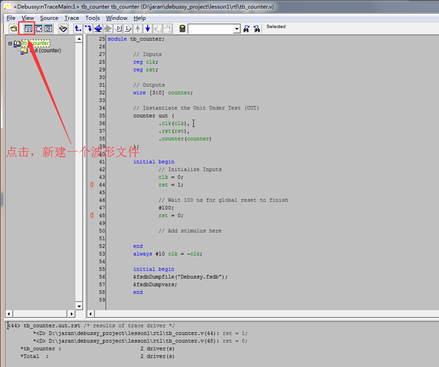Image resolution: width=439 pixels, height=367 pixels.
Task: Click 'always #10 clk = ~clk;' line
Action: [x=168, y=254]
